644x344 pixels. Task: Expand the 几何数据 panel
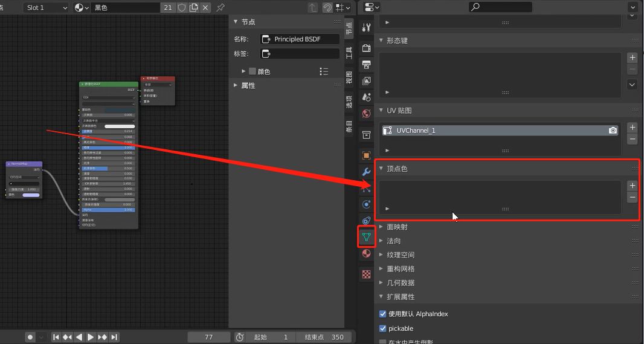tap(381, 283)
